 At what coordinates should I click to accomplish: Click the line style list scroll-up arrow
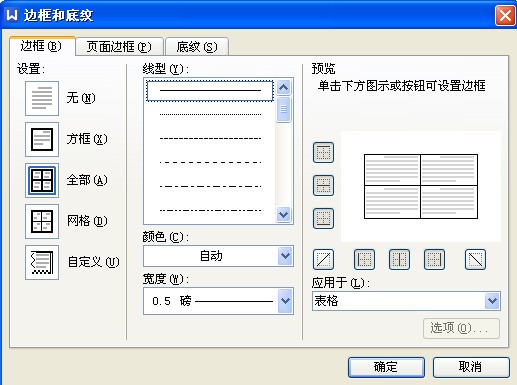tap(284, 88)
